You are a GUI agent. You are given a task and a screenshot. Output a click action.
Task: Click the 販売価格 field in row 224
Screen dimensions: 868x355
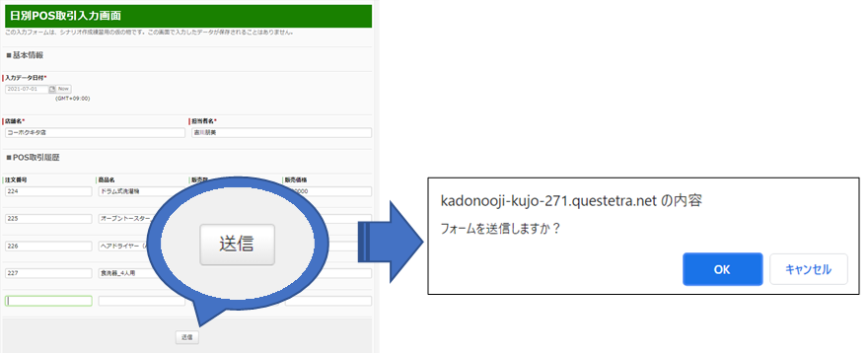coord(329,191)
